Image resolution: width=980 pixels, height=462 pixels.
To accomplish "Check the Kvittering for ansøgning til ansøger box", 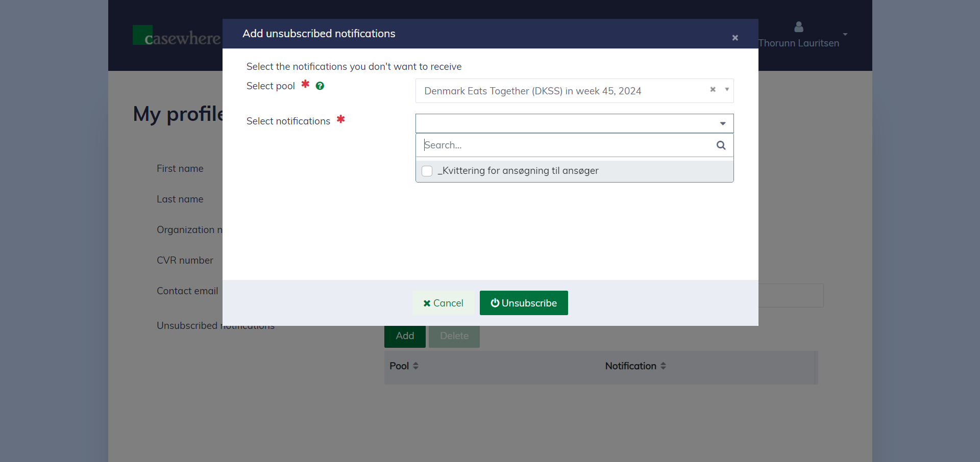I will (x=427, y=171).
